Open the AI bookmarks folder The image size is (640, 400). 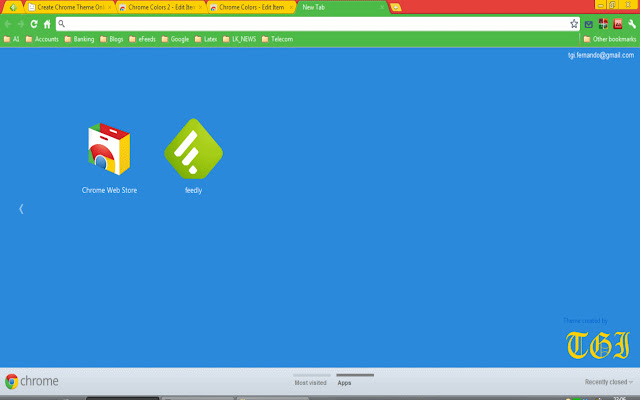(11, 39)
